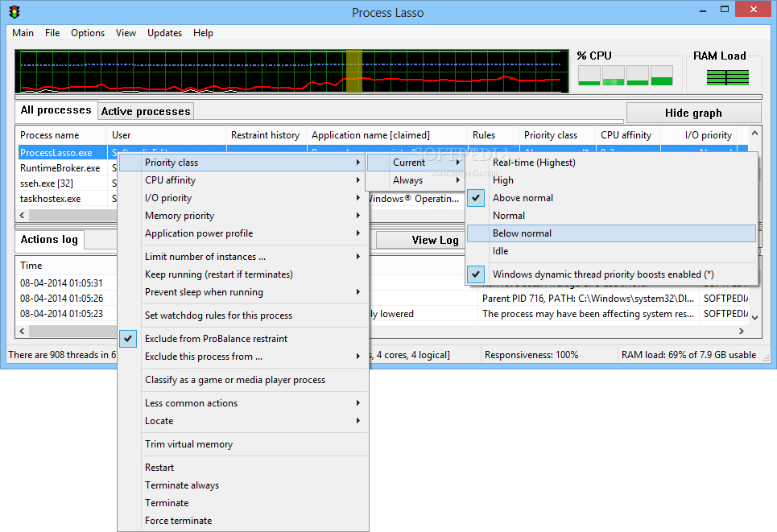Click the Process Lasso traffic light icon

click(x=14, y=12)
